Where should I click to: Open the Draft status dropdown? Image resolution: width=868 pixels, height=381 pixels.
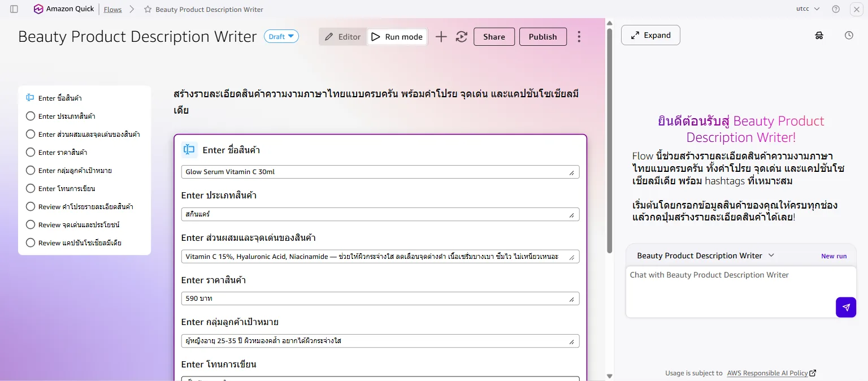click(x=281, y=37)
